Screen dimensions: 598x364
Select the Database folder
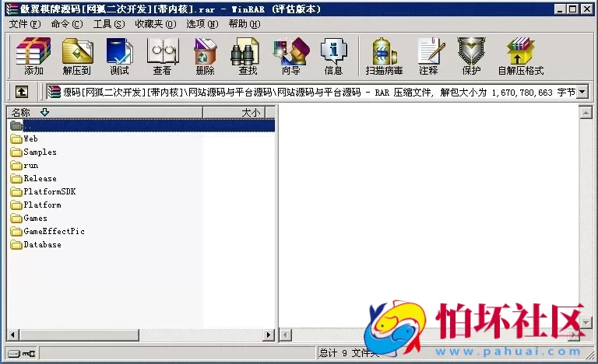coord(41,244)
